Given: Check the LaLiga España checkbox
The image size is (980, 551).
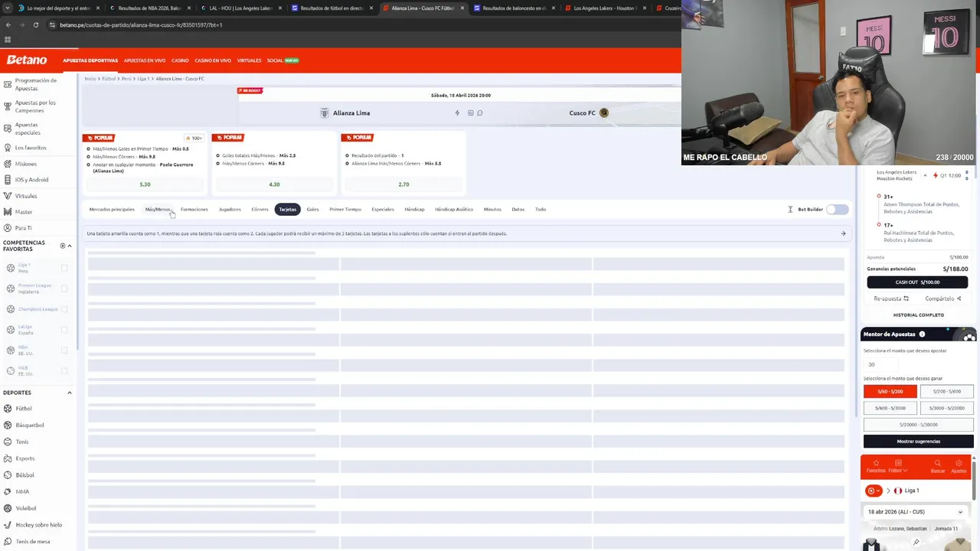Looking at the screenshot, I should pos(64,330).
